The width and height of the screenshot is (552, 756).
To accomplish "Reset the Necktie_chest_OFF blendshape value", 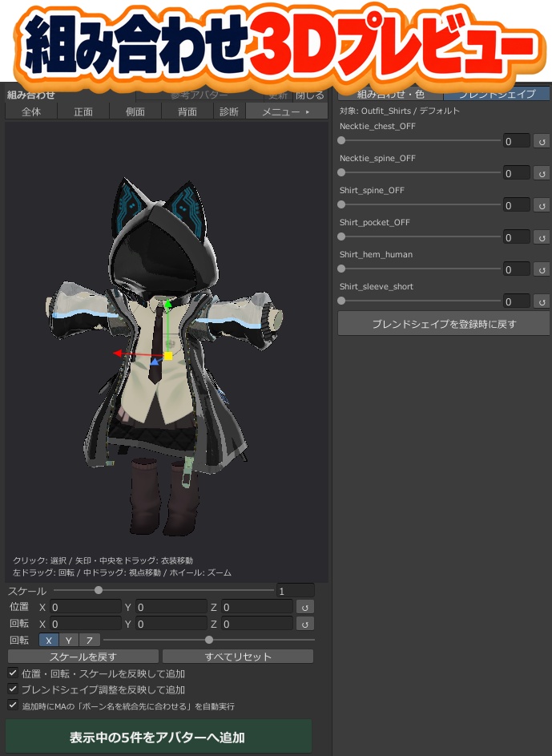I will (542, 141).
